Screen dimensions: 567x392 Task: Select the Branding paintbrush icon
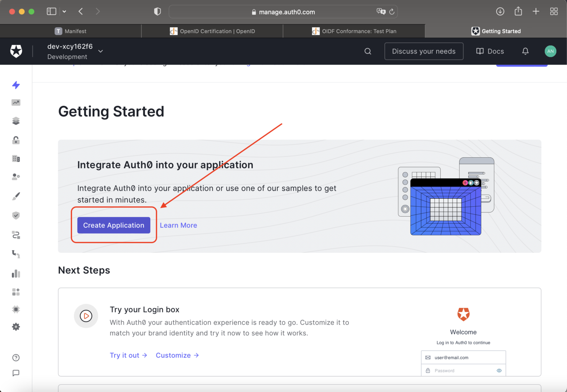[x=16, y=196]
